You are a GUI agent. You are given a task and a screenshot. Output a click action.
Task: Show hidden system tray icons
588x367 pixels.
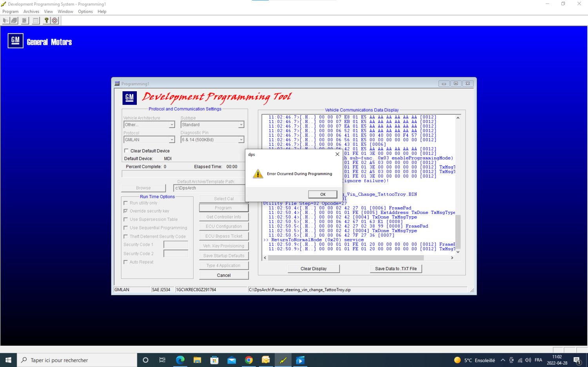coord(503,360)
